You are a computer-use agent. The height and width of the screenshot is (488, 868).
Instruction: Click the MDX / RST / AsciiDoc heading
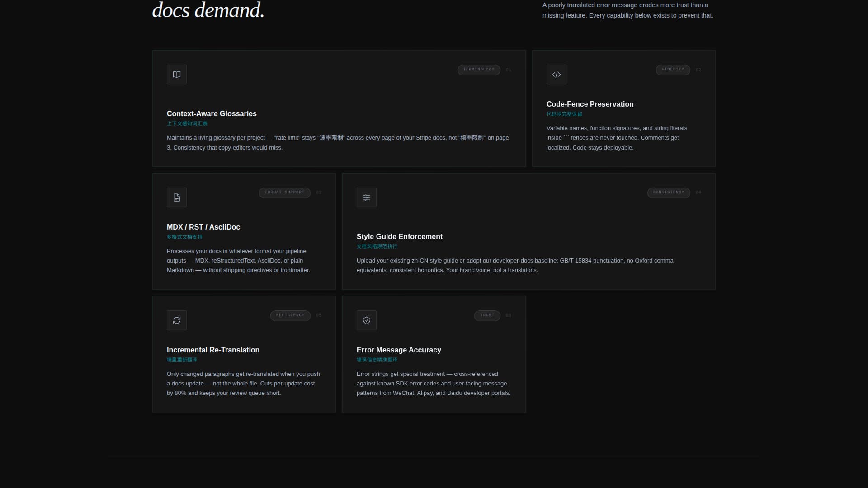tap(203, 227)
